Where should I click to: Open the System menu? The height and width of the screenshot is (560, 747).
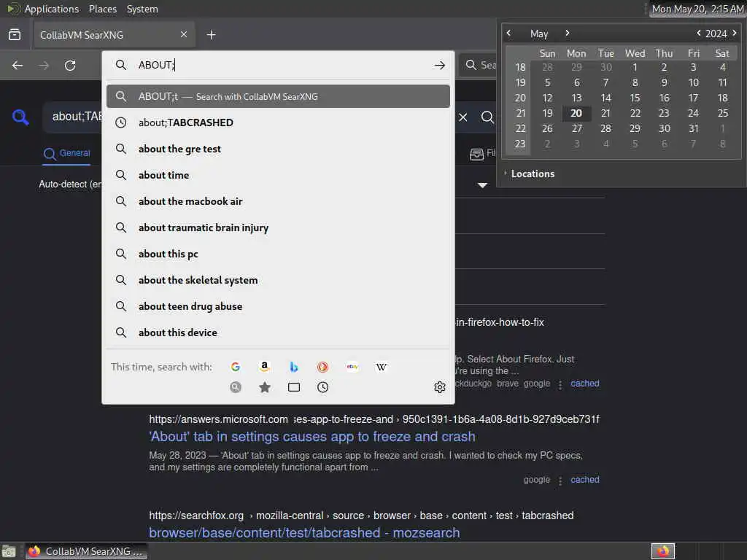[142, 9]
